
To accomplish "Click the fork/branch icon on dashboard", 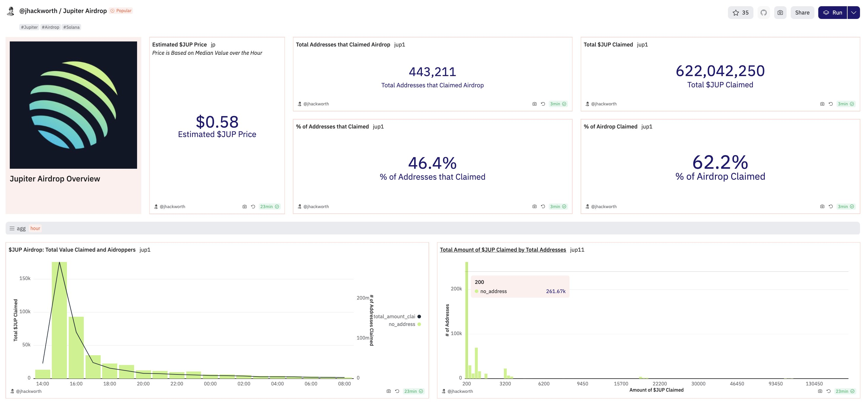I will 763,12.
